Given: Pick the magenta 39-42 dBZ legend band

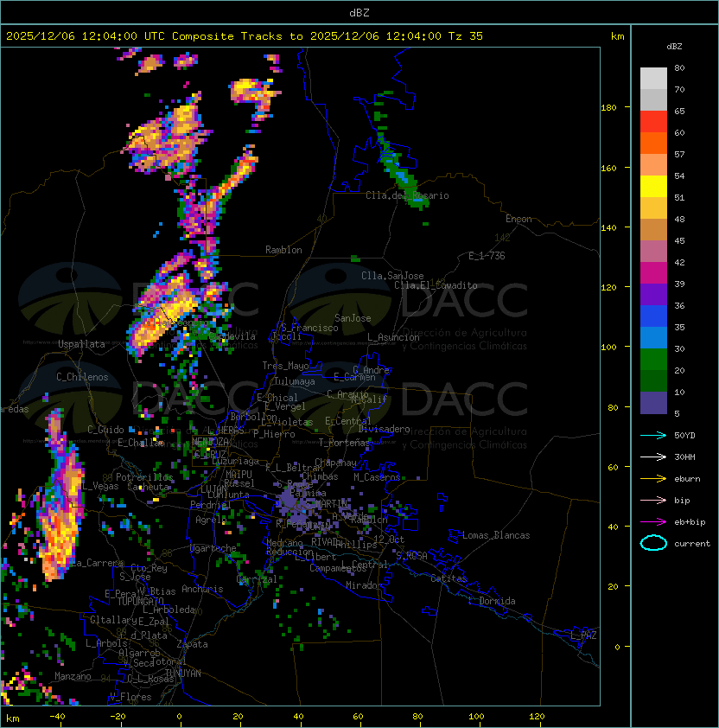Looking at the screenshot, I should click(x=653, y=273).
